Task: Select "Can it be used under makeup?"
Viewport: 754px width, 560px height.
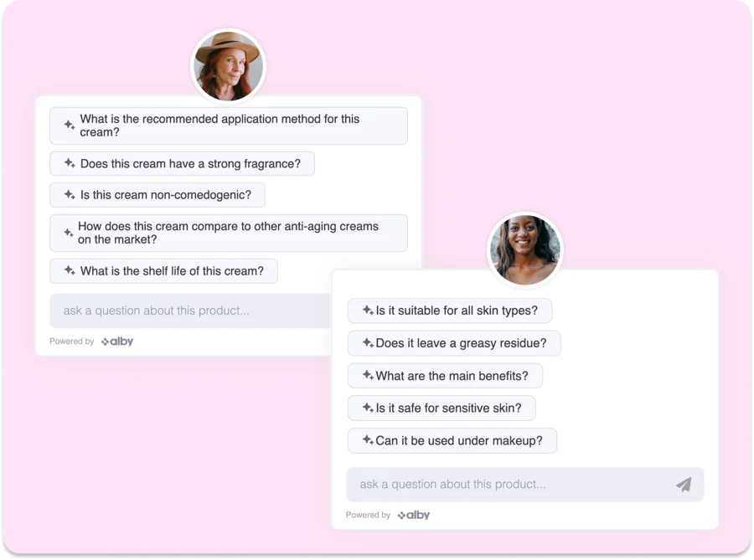Action: click(452, 441)
